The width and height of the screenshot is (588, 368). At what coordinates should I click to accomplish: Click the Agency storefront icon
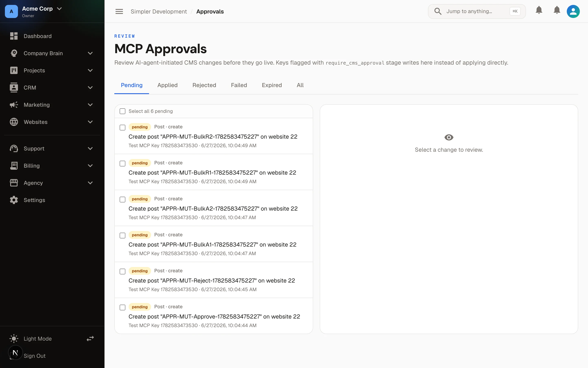point(14,183)
